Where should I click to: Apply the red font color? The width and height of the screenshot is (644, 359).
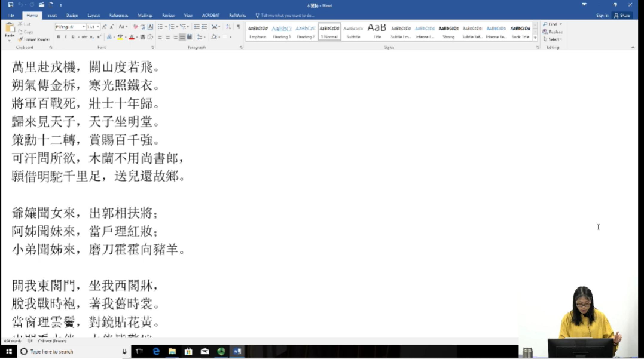pos(132,37)
